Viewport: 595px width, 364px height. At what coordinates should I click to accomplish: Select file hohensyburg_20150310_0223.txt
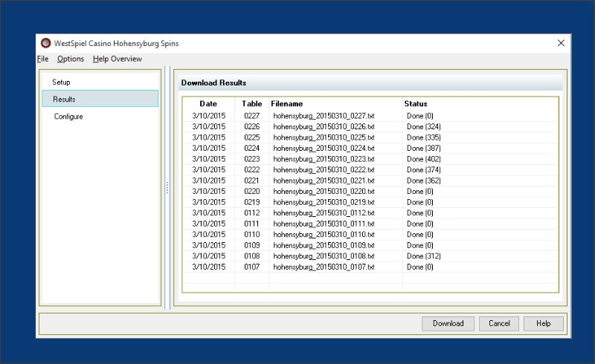(324, 159)
